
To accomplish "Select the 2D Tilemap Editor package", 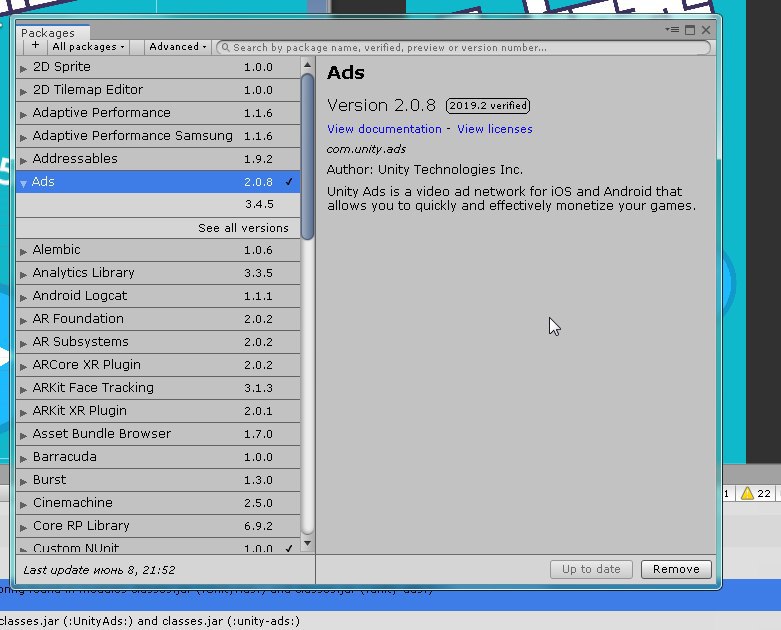I will tap(158, 90).
